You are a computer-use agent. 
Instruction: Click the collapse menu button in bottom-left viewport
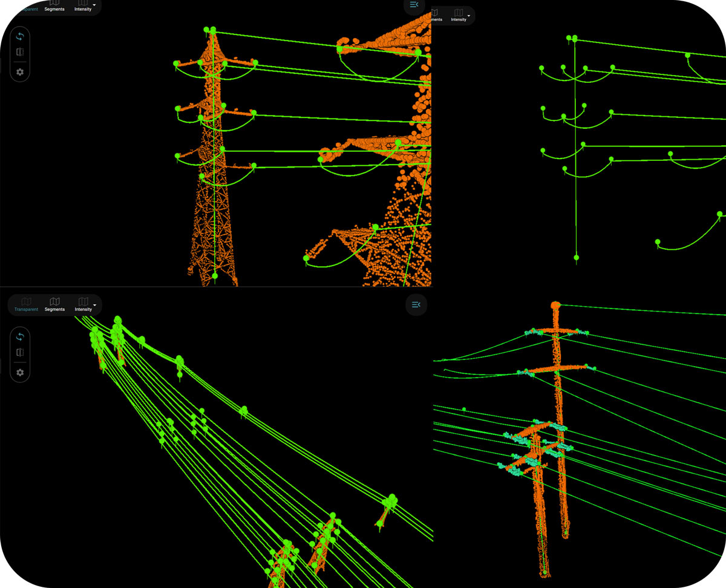coord(416,305)
